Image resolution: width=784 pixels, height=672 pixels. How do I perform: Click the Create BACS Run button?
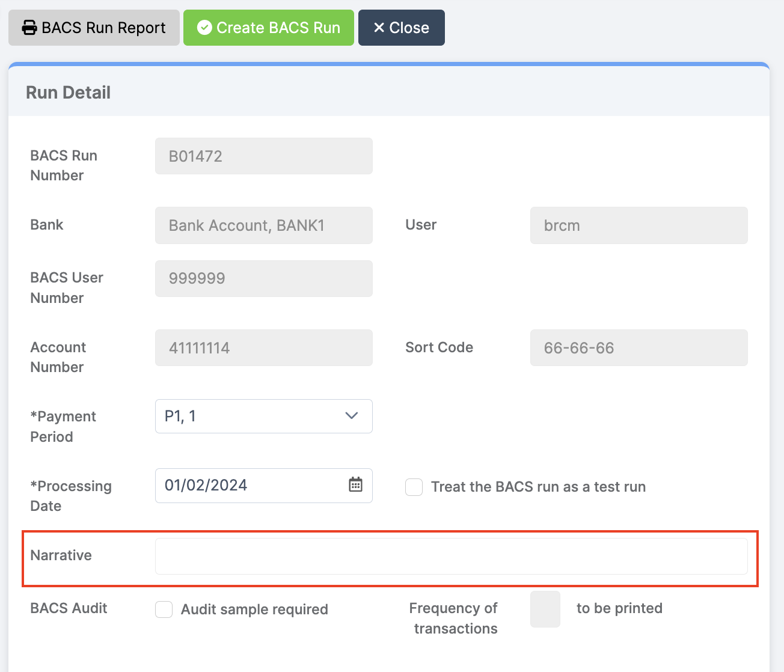coord(268,27)
